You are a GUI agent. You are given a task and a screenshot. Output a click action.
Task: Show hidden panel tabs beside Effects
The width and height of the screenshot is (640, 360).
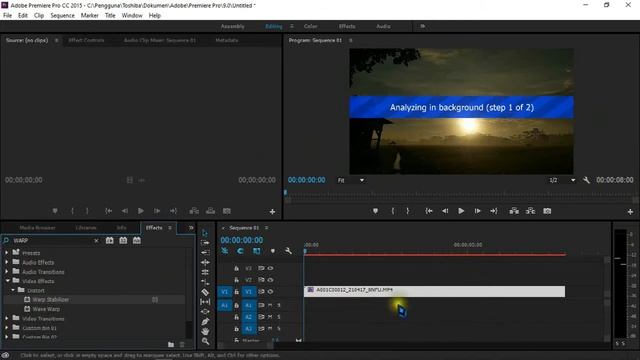[191, 228]
